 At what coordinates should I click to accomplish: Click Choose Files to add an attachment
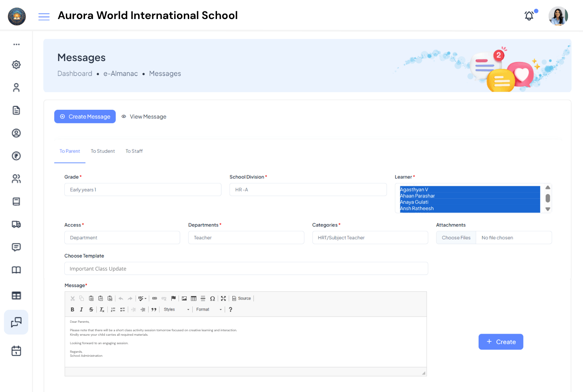pyautogui.click(x=456, y=238)
